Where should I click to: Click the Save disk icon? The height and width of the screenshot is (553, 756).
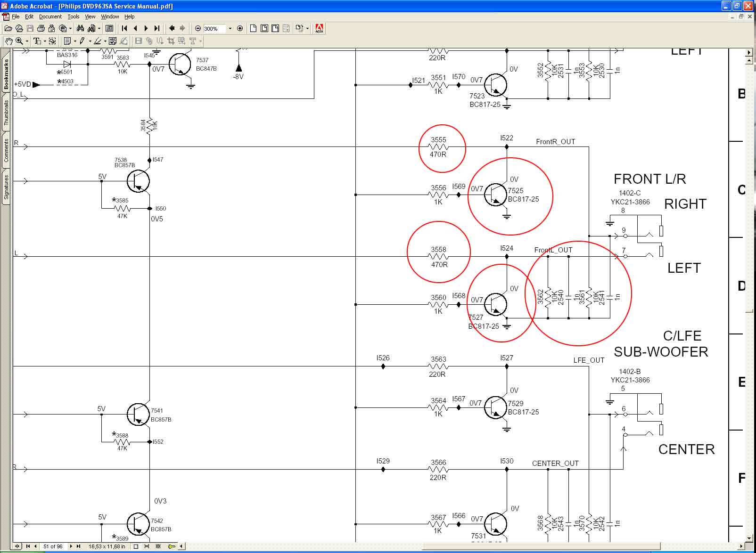click(x=30, y=28)
